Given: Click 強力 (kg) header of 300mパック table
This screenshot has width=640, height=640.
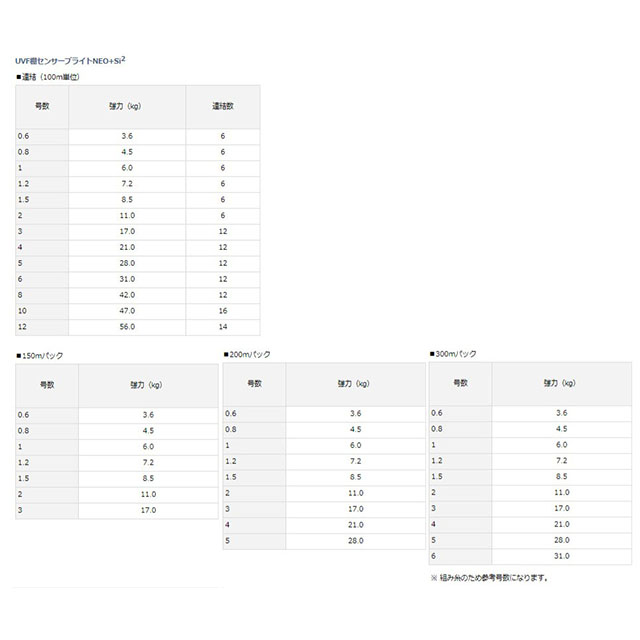Looking at the screenshot, I should click(560, 382).
